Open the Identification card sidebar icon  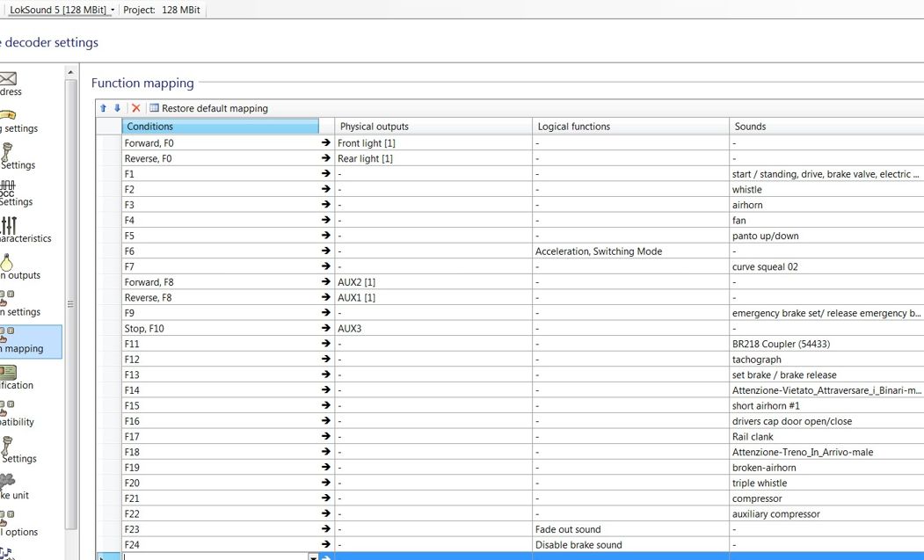8,373
